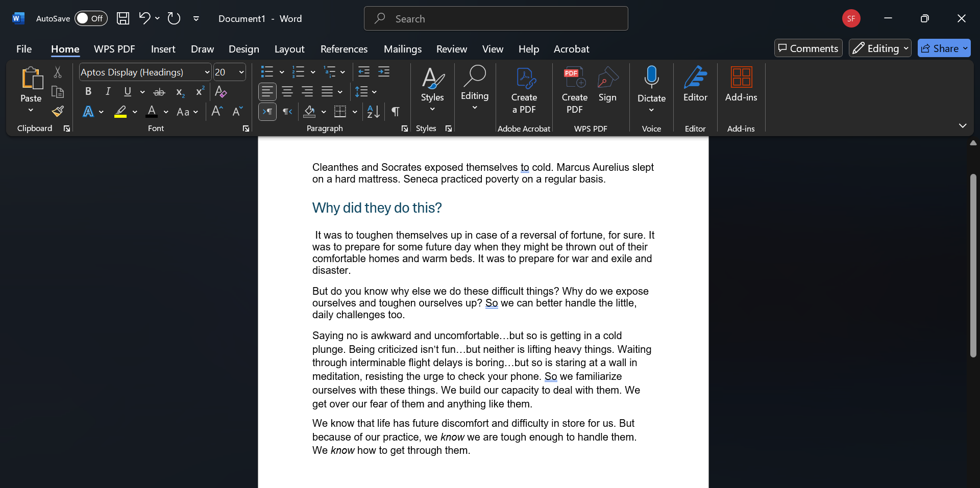Apply strikethrough formatting
The width and height of the screenshot is (980, 488).
(x=159, y=92)
